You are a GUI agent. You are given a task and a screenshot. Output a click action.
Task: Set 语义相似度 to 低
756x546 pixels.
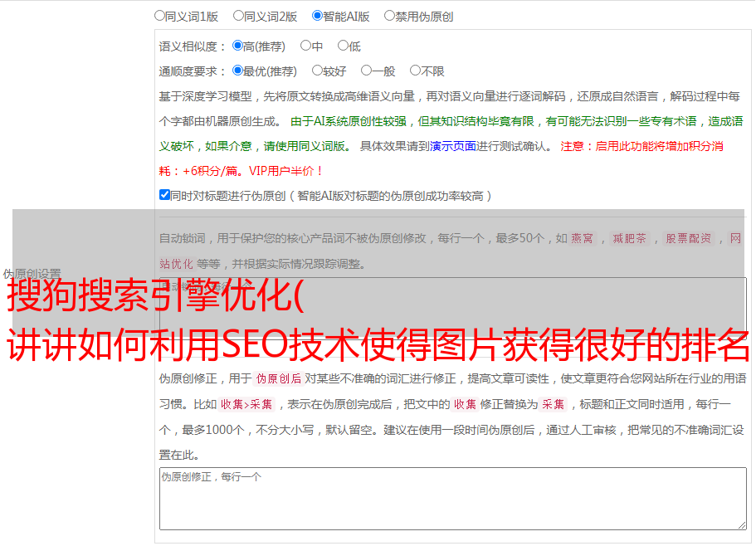(343, 46)
